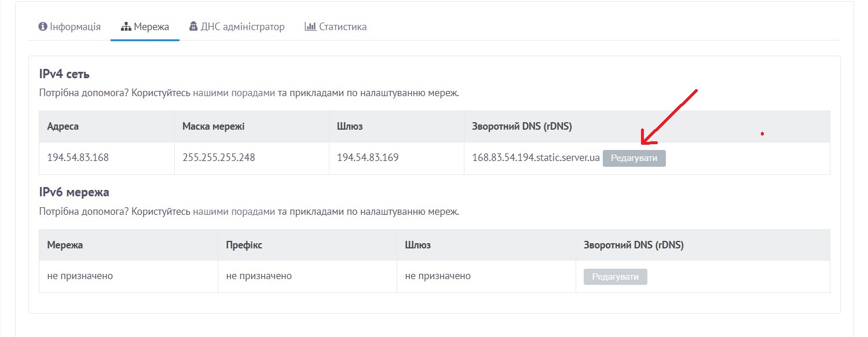Click the bar chart icon on Статистика tab

click(310, 27)
